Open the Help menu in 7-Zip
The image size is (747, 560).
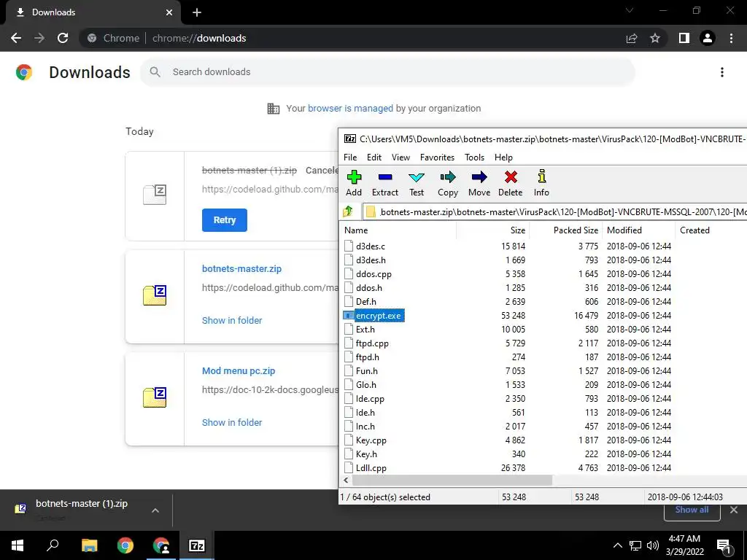point(503,157)
